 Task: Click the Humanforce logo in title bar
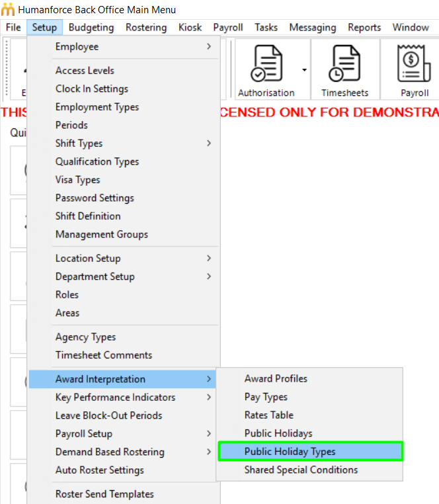pyautogui.click(x=8, y=9)
